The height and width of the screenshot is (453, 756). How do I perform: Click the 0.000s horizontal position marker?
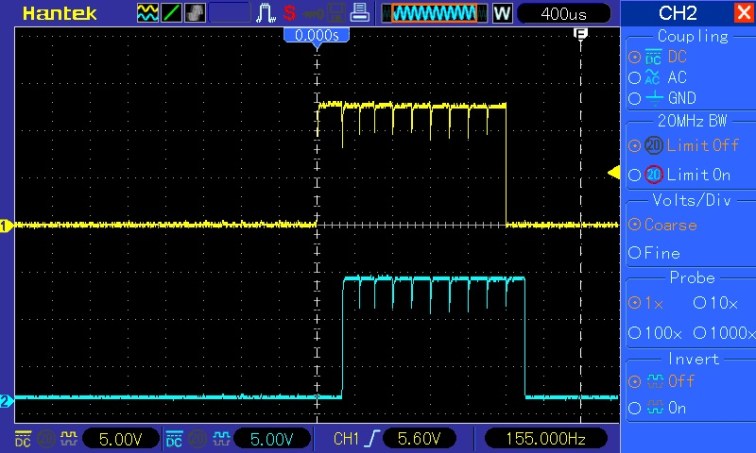[318, 35]
